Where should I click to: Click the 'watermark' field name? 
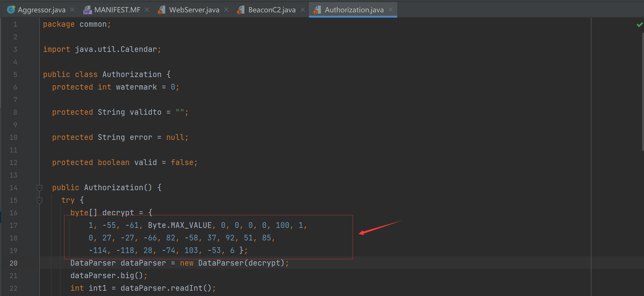[137, 87]
